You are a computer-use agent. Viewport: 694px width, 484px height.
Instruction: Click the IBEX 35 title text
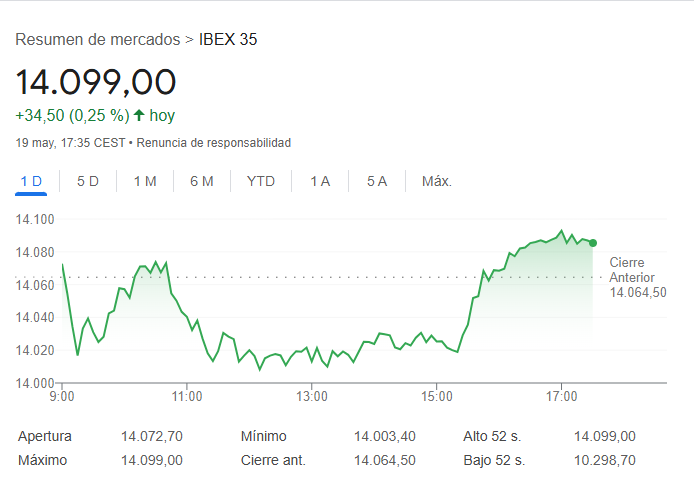pos(229,40)
